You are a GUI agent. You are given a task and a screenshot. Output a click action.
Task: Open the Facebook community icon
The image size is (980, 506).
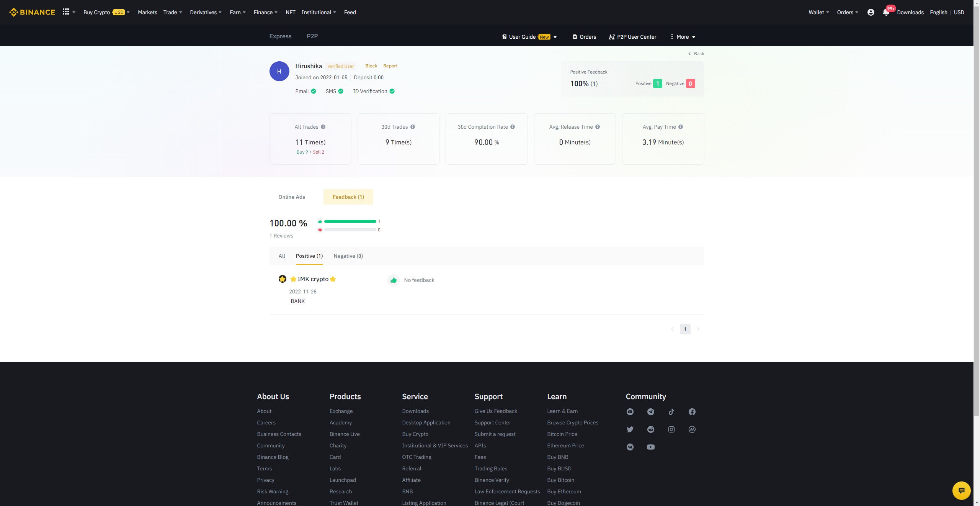point(692,412)
